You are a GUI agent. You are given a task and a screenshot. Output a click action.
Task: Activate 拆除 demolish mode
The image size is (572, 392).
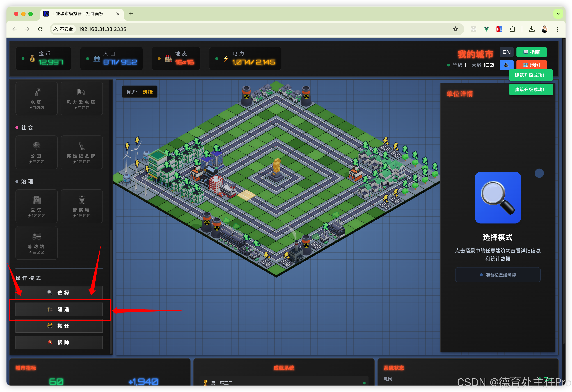tap(59, 342)
